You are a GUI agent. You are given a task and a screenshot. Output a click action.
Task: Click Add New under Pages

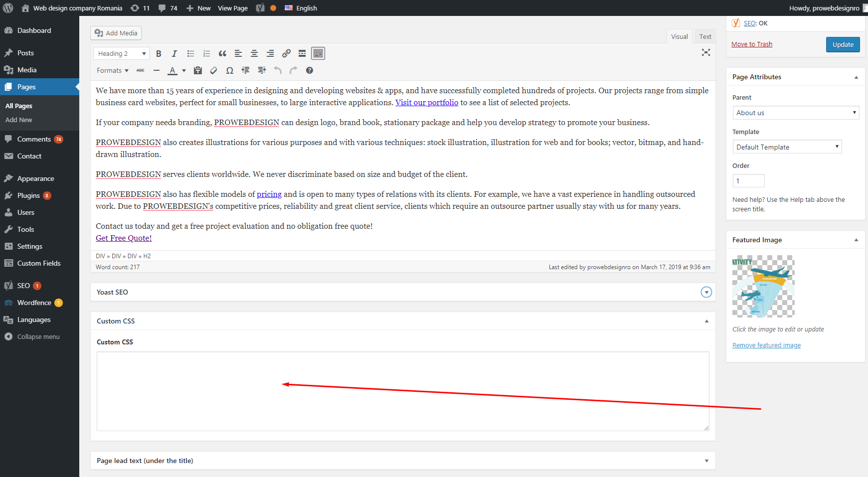pyautogui.click(x=19, y=120)
